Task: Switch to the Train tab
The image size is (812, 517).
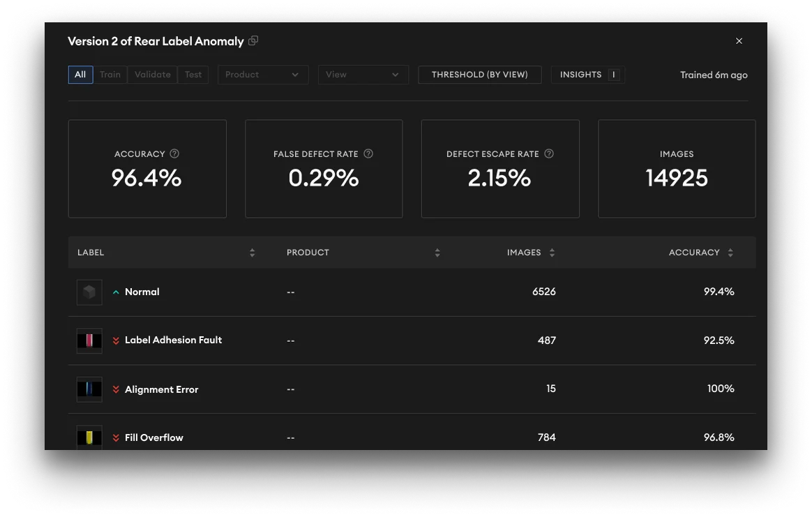Action: (x=110, y=74)
